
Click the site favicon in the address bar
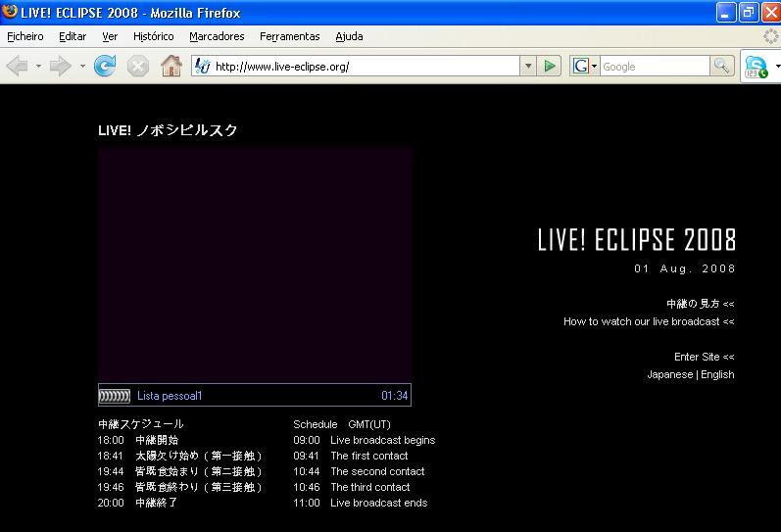click(202, 66)
